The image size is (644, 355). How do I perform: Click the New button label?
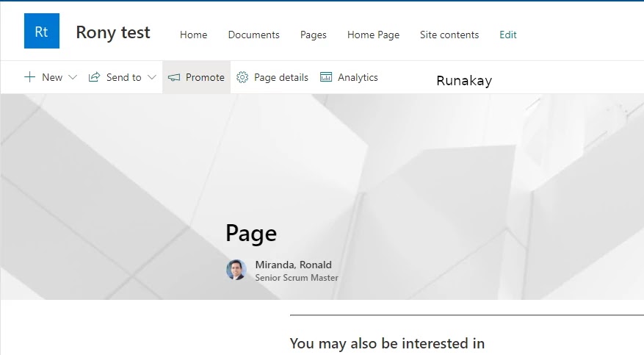point(52,77)
